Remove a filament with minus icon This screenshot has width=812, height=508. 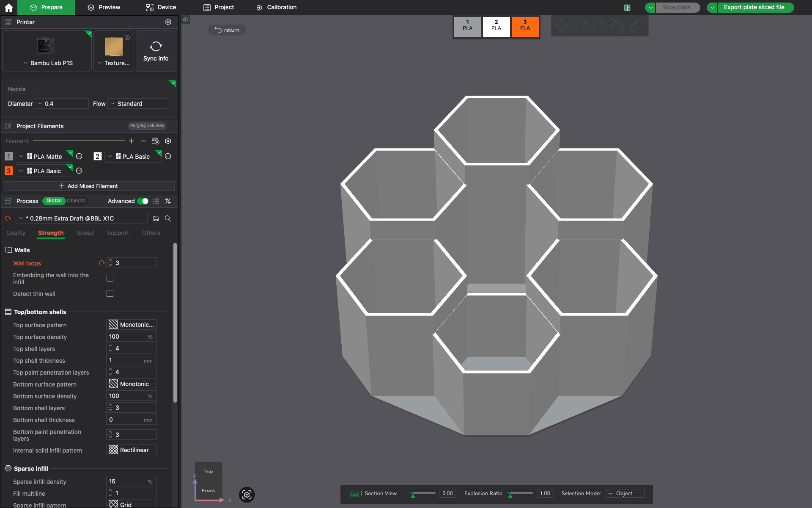(143, 141)
